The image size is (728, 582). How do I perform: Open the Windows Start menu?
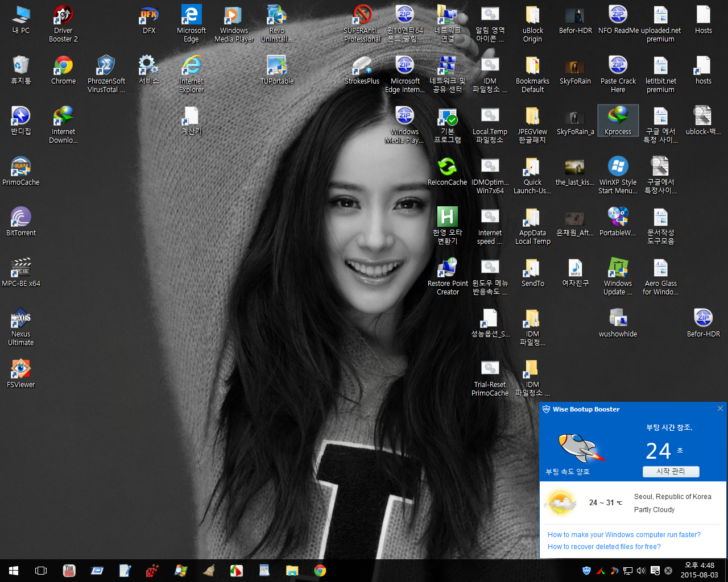click(14, 571)
